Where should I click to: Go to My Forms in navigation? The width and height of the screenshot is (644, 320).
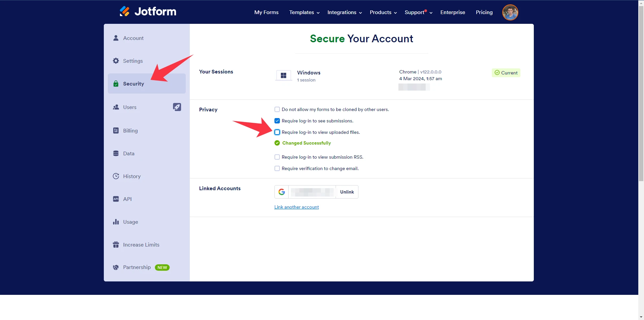pos(266,12)
